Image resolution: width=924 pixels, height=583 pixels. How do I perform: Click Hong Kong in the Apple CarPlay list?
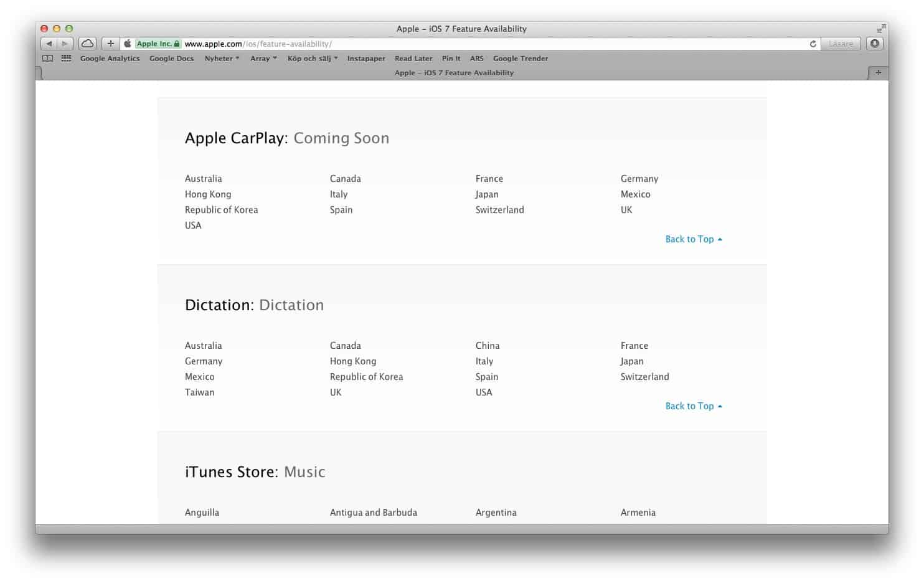pos(208,194)
